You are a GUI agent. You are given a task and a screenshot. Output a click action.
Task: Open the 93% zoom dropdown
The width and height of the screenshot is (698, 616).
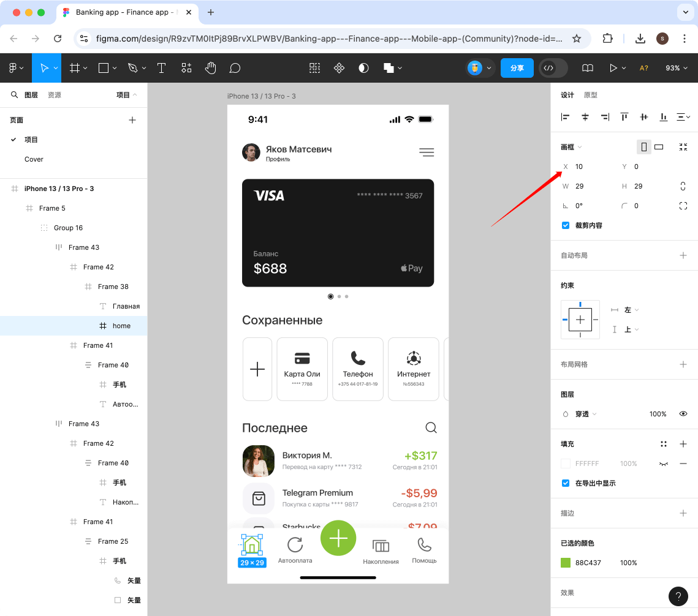coord(677,68)
